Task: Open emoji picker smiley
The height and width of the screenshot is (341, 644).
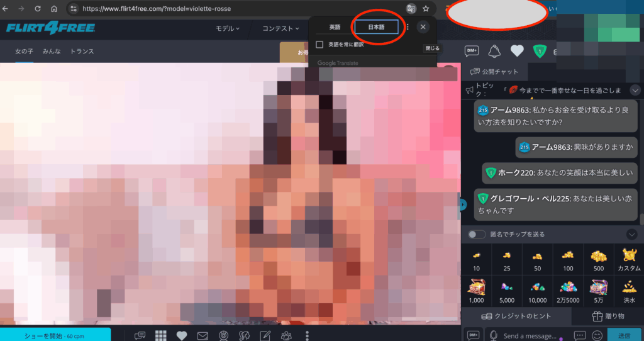Action: pyautogui.click(x=597, y=336)
